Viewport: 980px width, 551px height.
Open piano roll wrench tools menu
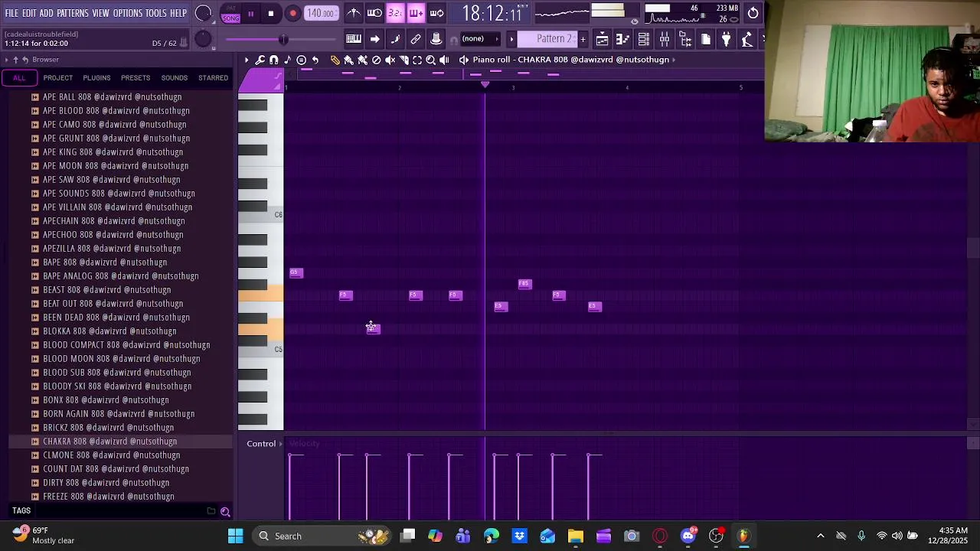click(x=260, y=60)
